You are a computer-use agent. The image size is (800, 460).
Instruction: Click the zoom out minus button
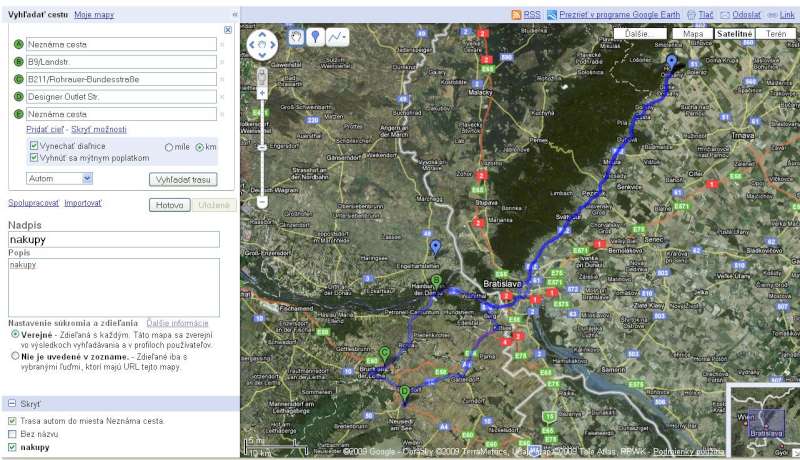pos(262,201)
